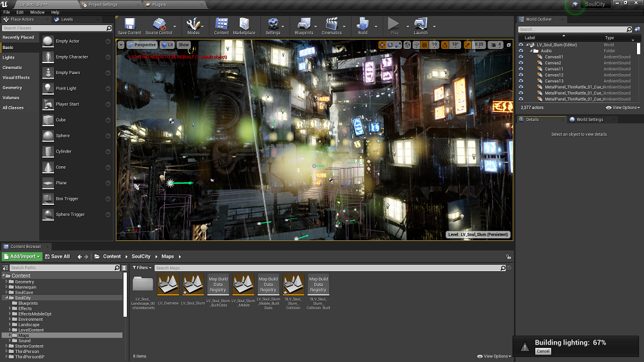644x362 pixels.
Task: Toggle grid snapping in viewport
Action: [424, 45]
